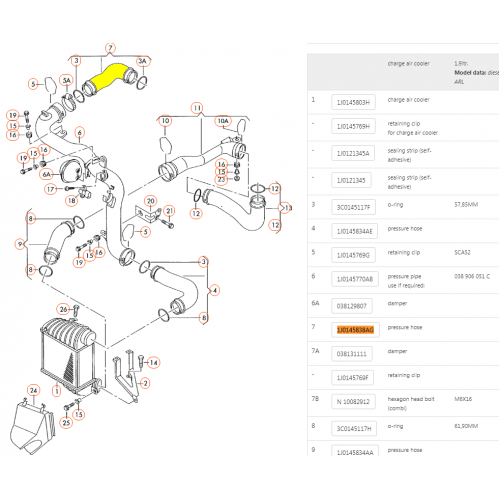This screenshot has height=500, width=500.
Task: Select the intercooler drawing
Action: [x=70, y=355]
